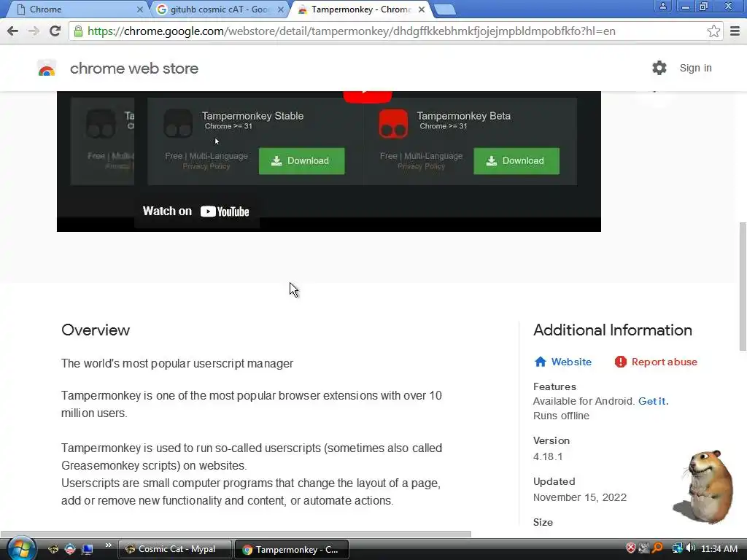Open the Chrome user profile button
Screen dimensions: 747x560
tap(662, 6)
